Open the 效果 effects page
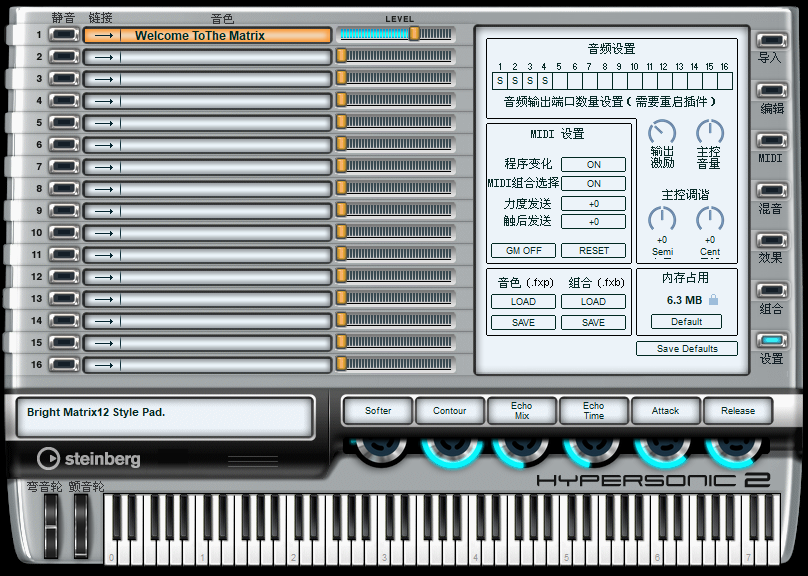Screen dimensions: 808x576 [x=771, y=240]
